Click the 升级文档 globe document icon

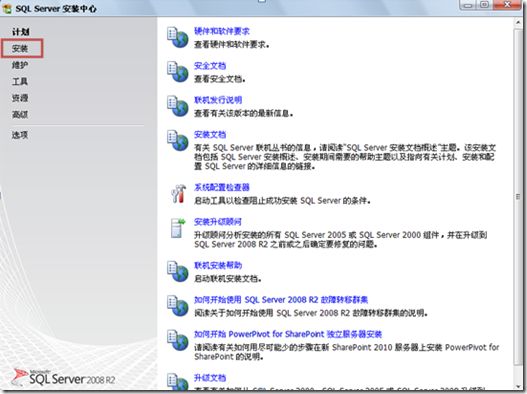(178, 382)
